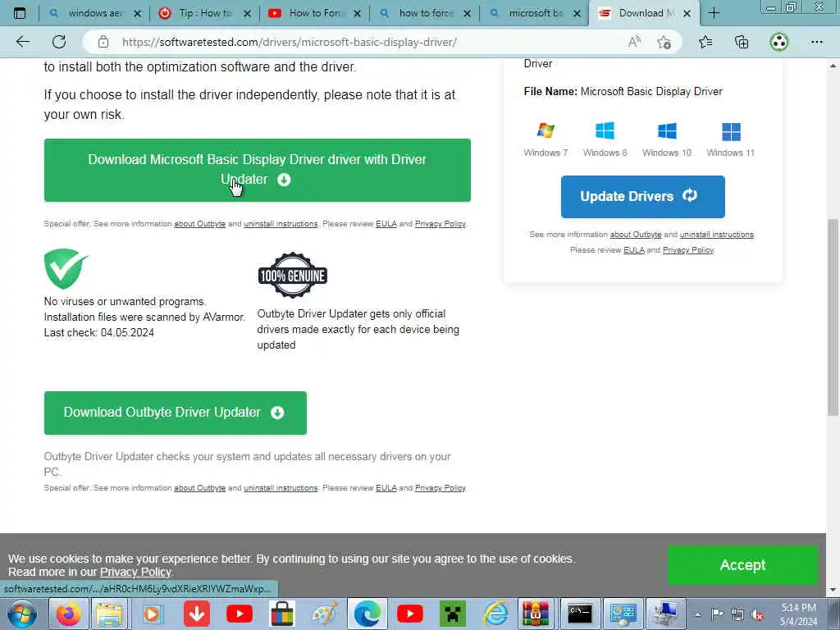Open 'about Outbyte' link under first download button
Image resolution: width=840 pixels, height=630 pixels.
point(200,223)
